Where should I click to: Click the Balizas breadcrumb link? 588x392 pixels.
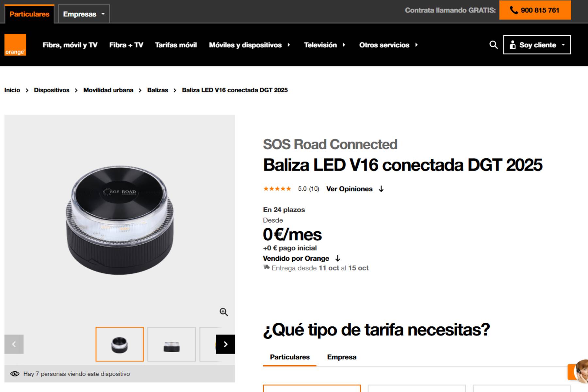click(157, 90)
